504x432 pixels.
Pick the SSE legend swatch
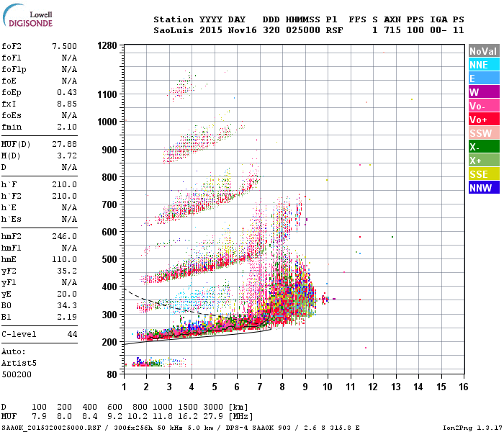[484, 174]
